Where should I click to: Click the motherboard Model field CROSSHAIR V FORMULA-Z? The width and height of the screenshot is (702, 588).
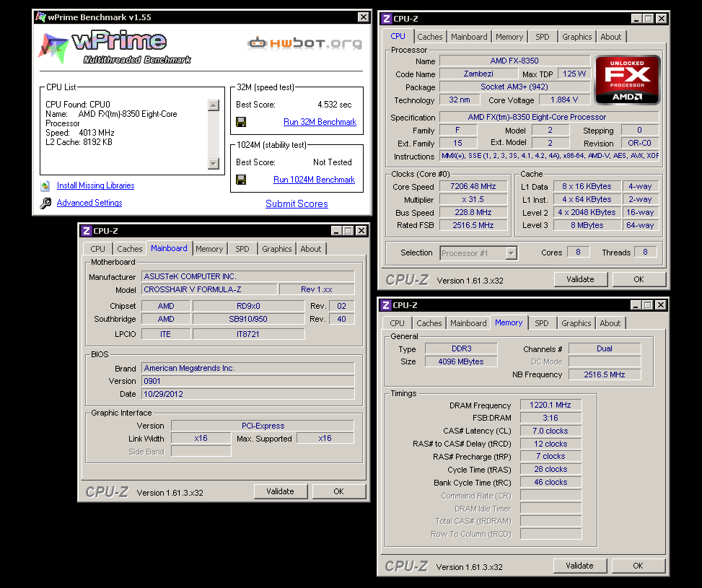point(209,289)
